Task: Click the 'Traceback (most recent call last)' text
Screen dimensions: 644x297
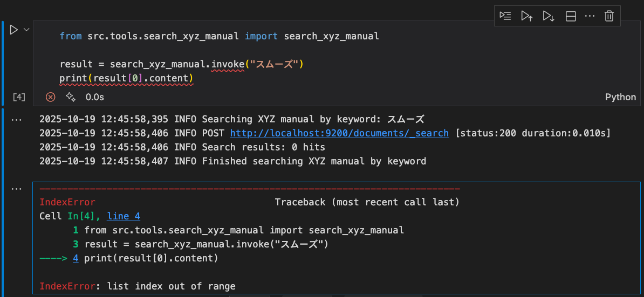Action: point(367,202)
